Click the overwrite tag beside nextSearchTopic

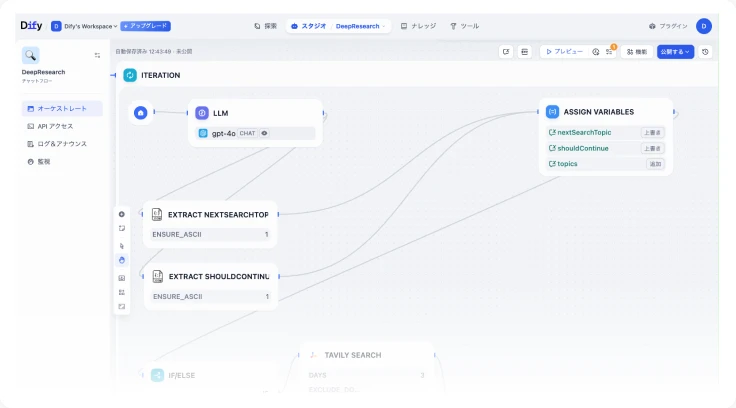point(652,133)
